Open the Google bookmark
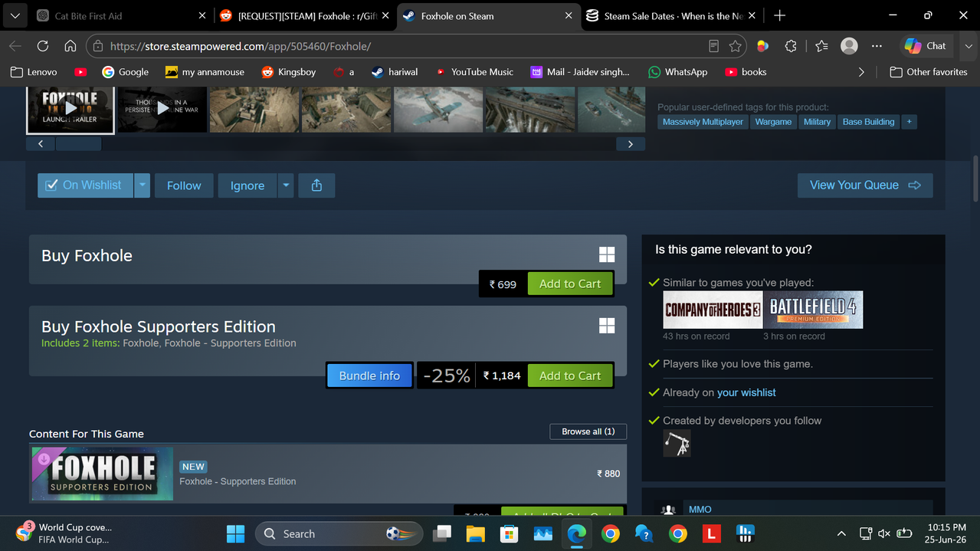 tap(125, 72)
